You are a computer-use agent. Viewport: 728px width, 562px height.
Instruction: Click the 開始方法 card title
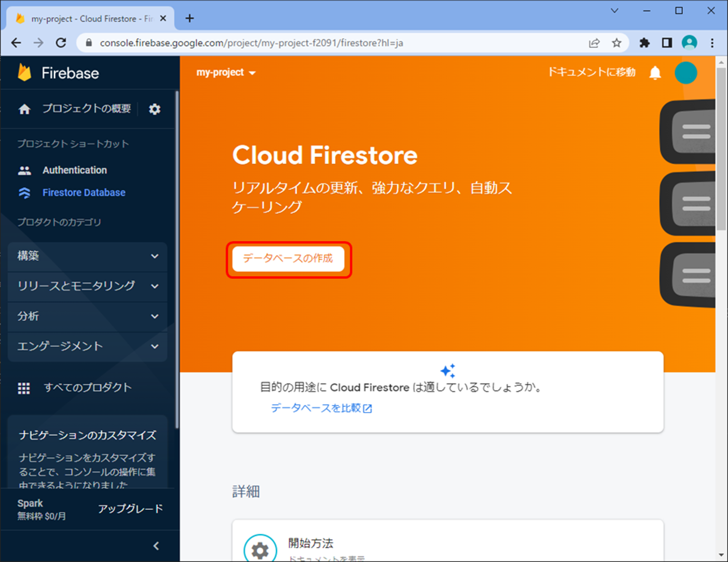pos(311,543)
